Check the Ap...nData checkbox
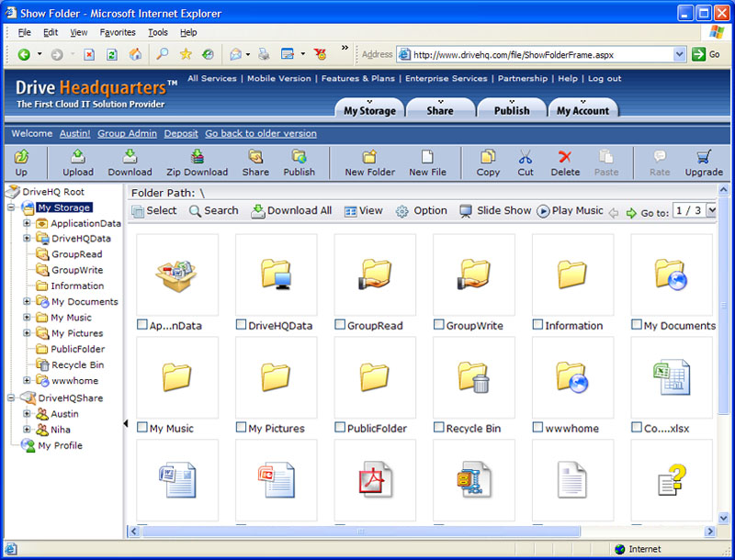The height and width of the screenshot is (560, 735). [x=142, y=324]
